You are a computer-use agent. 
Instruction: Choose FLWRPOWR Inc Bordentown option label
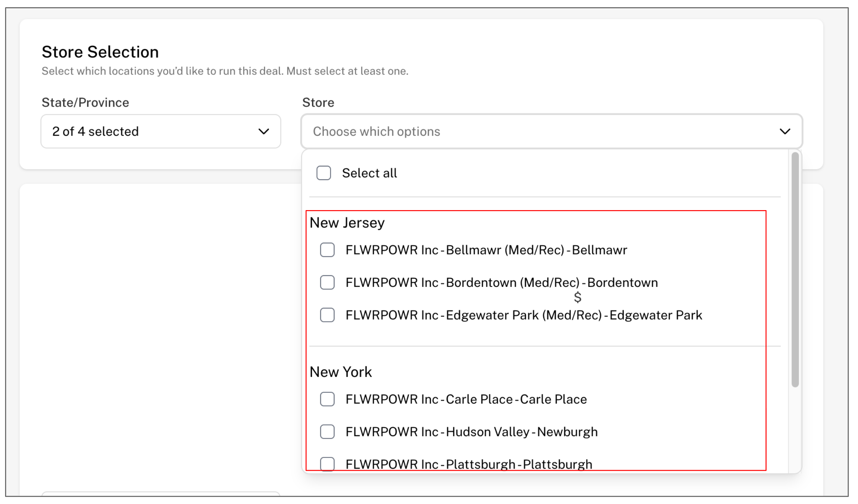[501, 282]
